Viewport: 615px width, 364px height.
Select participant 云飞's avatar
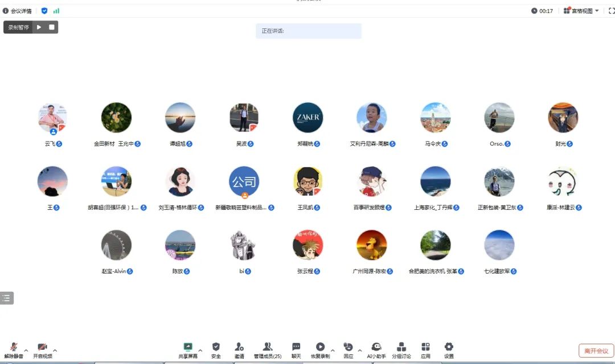pyautogui.click(x=52, y=118)
